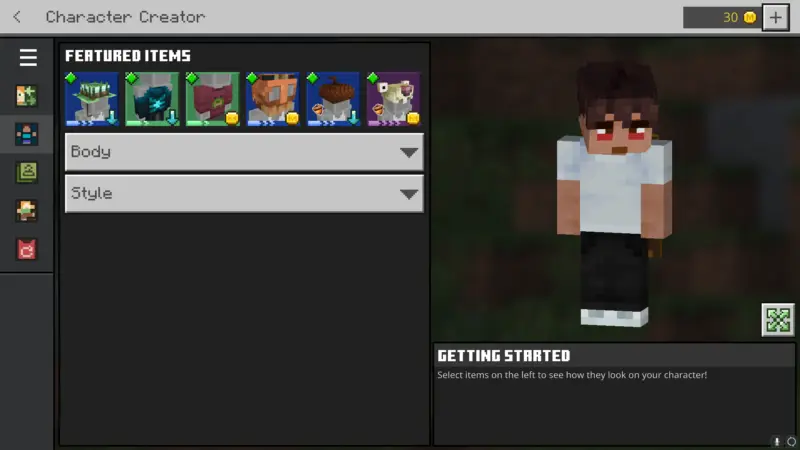
Task: Click the character model preview
Action: pyautogui.click(x=614, y=194)
